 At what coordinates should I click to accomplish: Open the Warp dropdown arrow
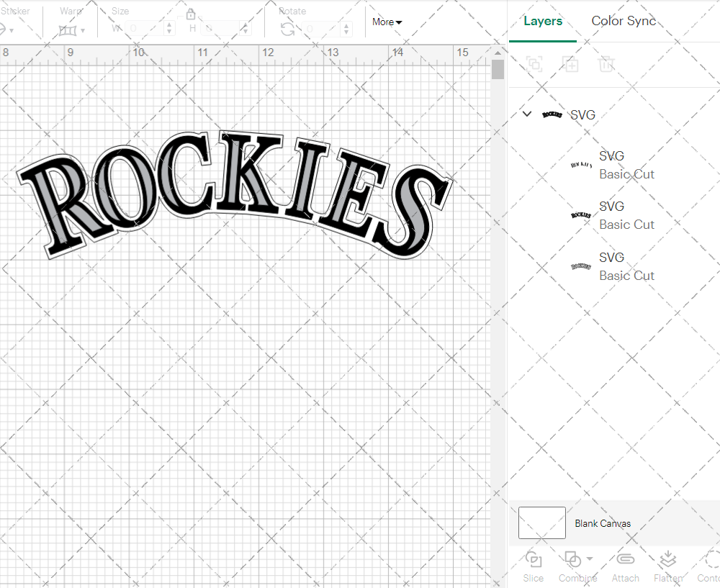click(x=83, y=31)
